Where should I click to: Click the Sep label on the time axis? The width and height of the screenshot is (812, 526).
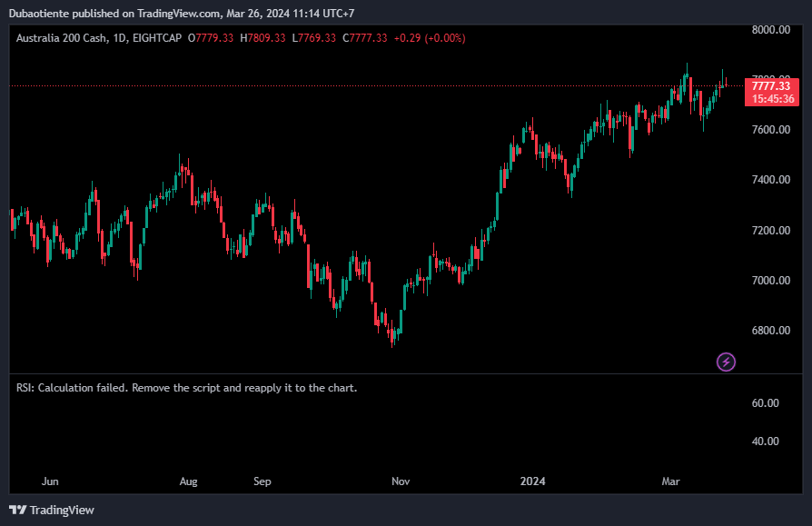[262, 481]
